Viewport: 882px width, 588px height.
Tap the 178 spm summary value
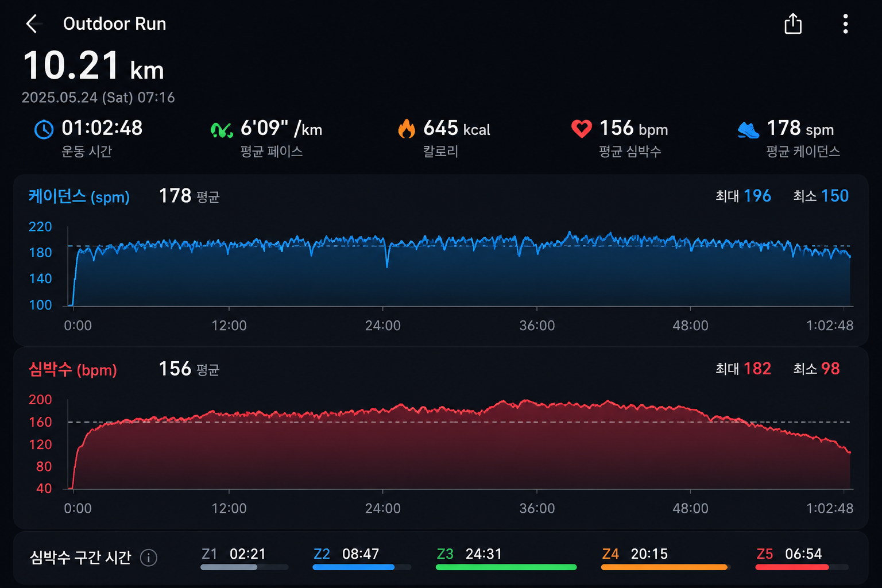pos(800,128)
